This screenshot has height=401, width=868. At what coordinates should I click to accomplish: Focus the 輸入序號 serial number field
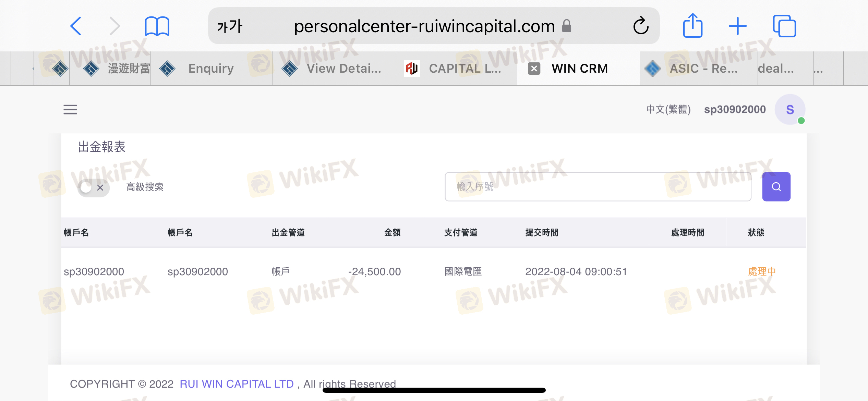coord(598,186)
